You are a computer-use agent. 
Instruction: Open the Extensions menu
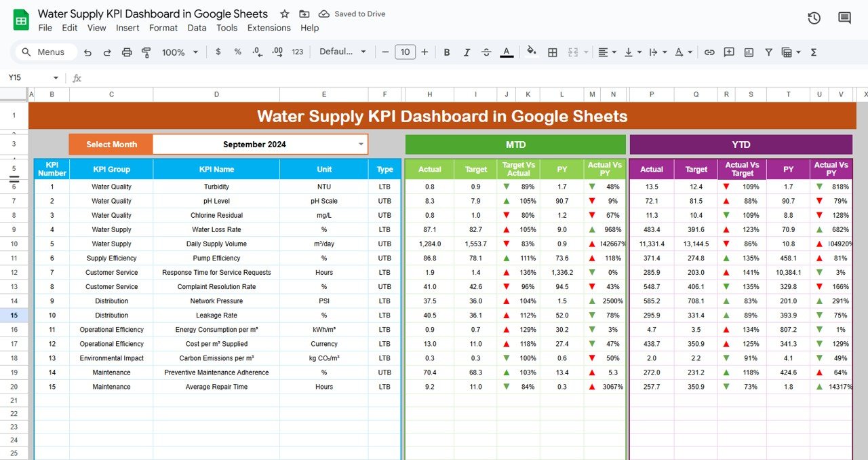269,28
